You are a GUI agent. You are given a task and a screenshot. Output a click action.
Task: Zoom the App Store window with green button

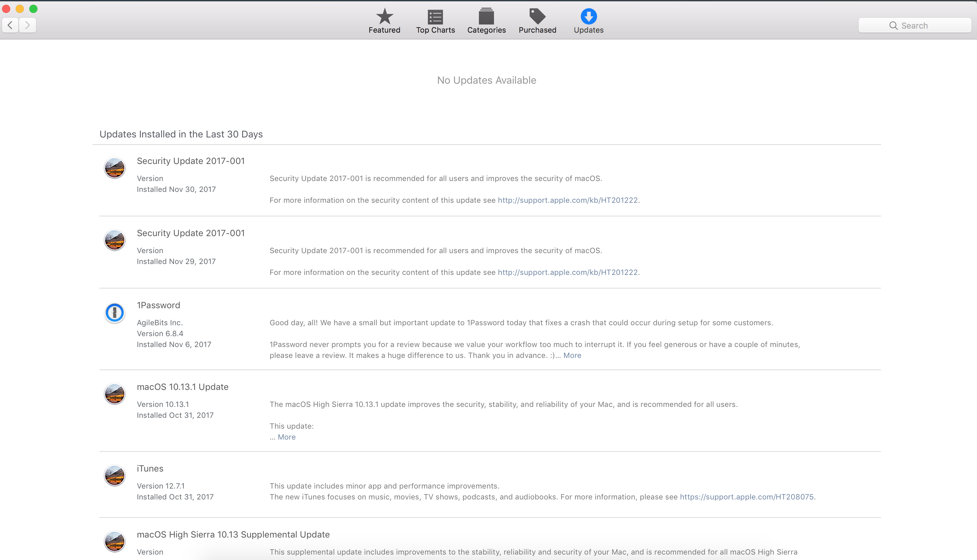(33, 9)
